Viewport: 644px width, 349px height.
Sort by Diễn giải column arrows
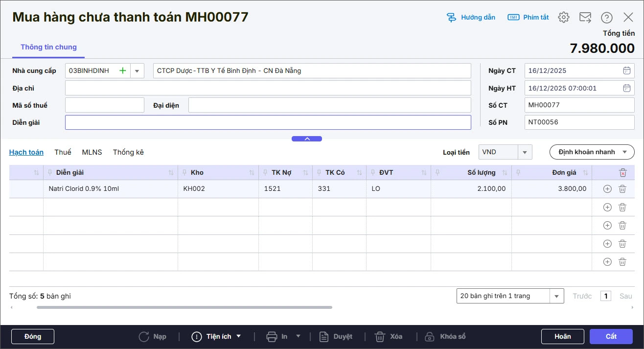coord(171,173)
